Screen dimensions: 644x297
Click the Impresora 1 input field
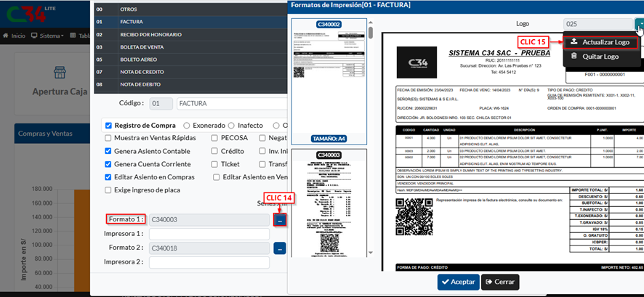point(209,234)
